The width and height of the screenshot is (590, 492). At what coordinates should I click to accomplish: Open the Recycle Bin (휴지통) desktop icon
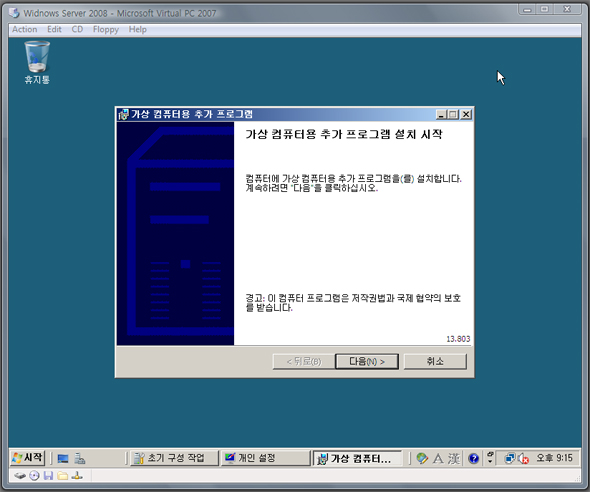tap(37, 62)
